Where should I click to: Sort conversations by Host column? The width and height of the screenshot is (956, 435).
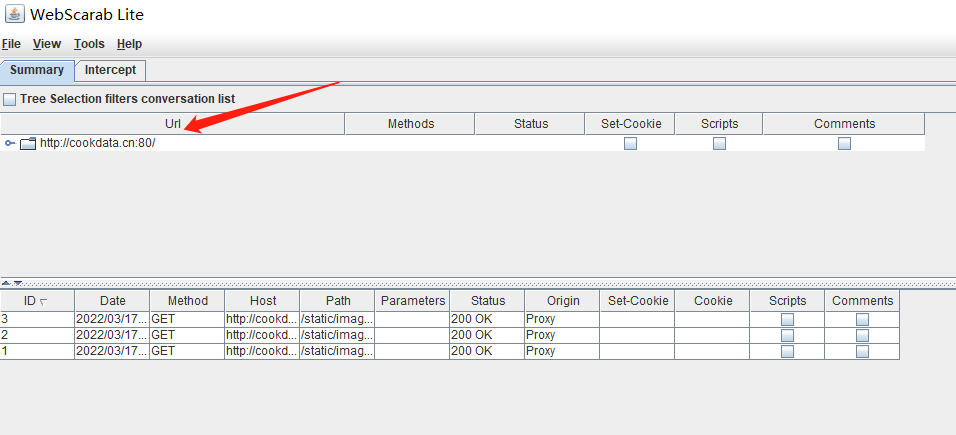262,301
